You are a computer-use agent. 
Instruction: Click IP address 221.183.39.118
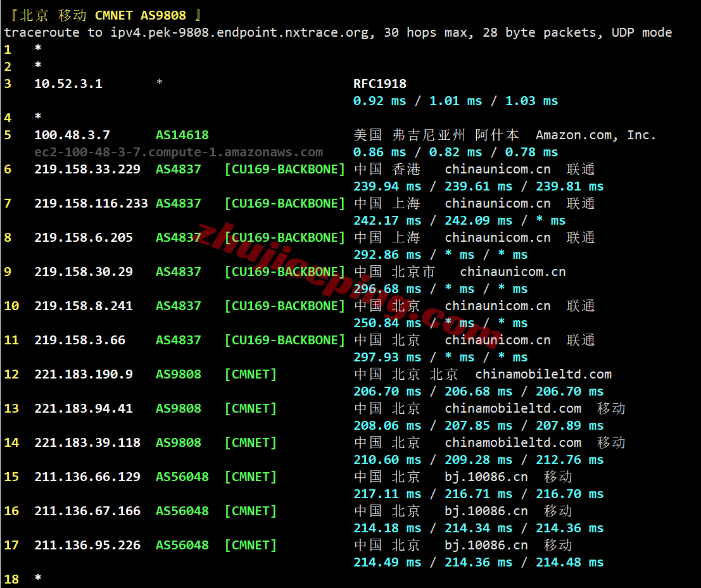87,443
